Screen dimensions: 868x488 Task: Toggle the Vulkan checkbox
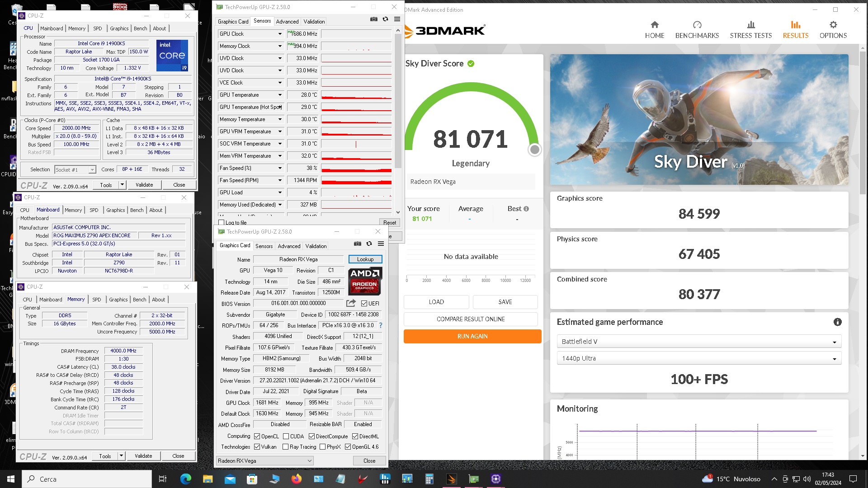coord(257,447)
